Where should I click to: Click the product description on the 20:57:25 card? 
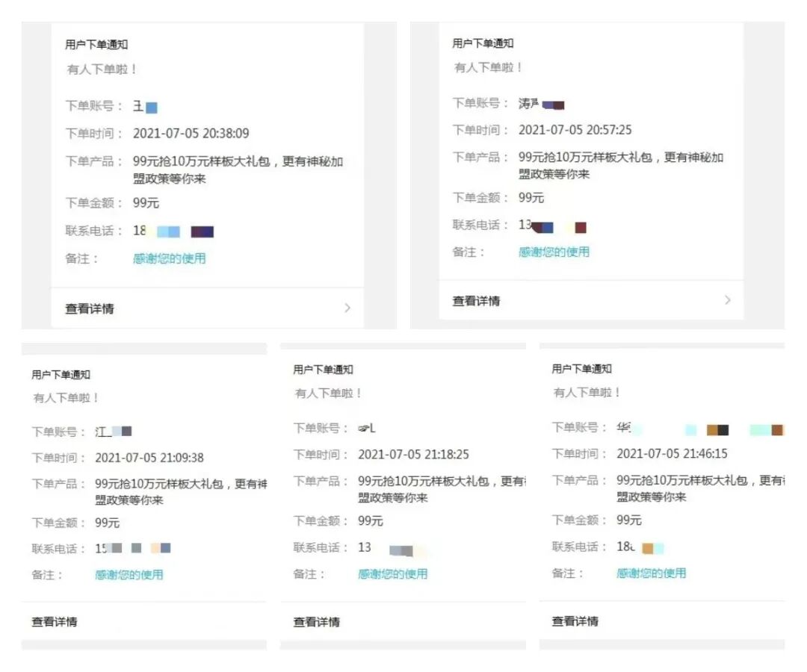[621, 166]
